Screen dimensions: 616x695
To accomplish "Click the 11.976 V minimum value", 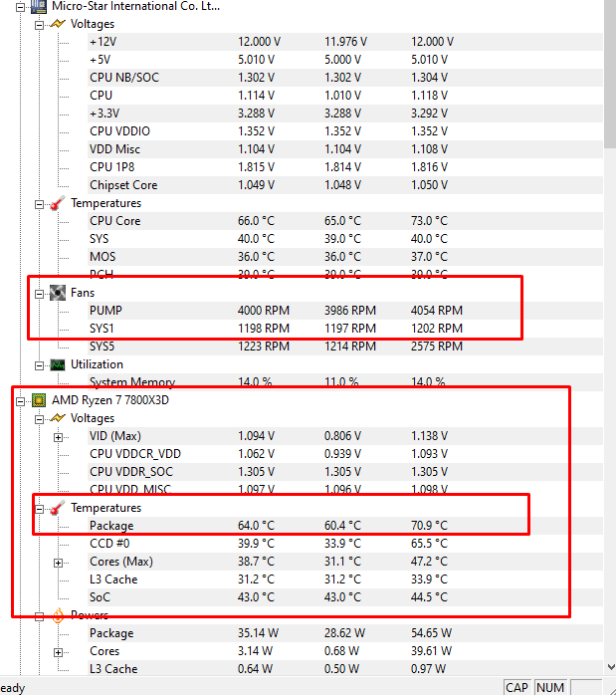I will [x=346, y=42].
